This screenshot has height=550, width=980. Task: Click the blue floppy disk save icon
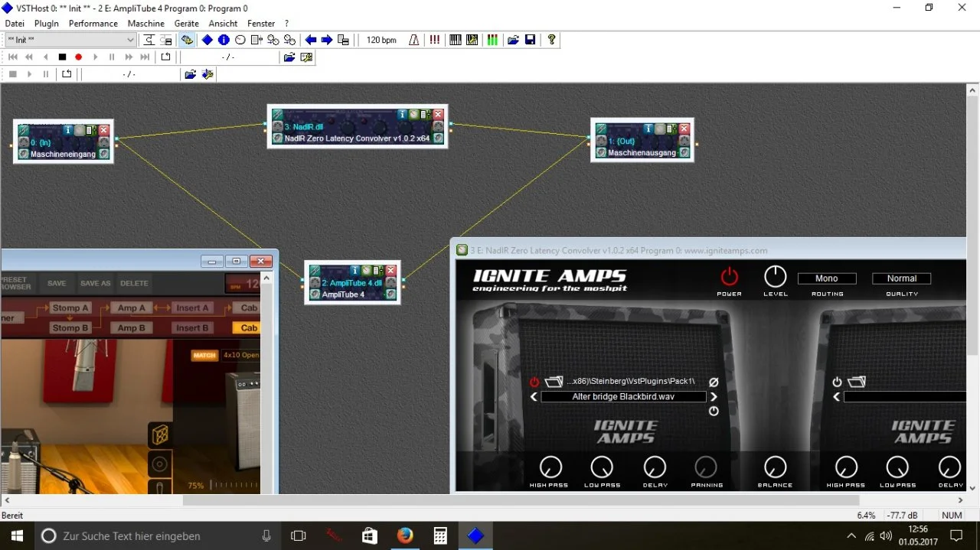(530, 40)
